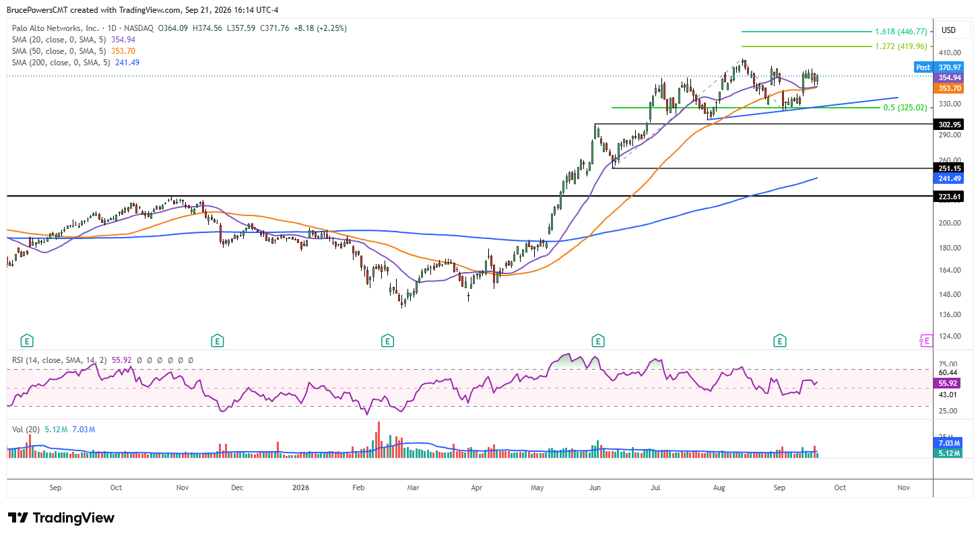Click the Jun label on the time axis
This screenshot has height=538, width=980.
point(595,486)
